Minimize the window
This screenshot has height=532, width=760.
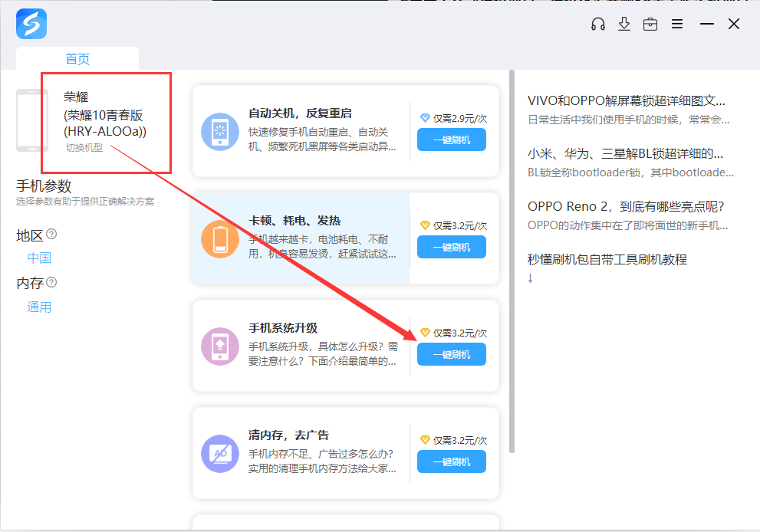pos(706,24)
